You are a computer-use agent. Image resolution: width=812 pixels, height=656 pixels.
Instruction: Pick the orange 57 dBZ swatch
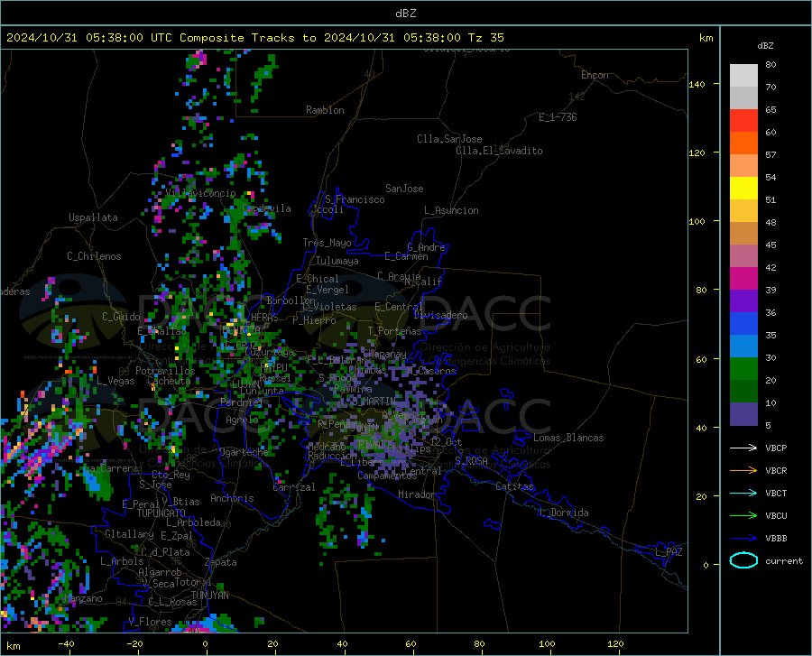click(x=743, y=143)
